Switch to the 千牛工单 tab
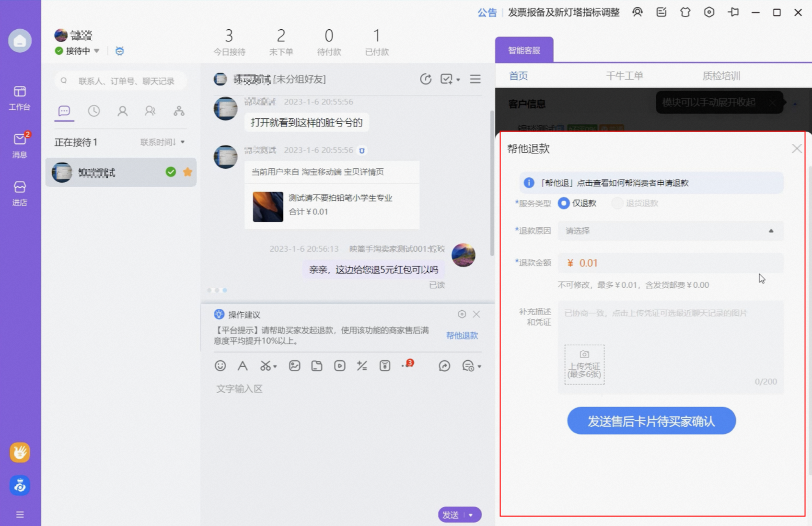 (625, 76)
